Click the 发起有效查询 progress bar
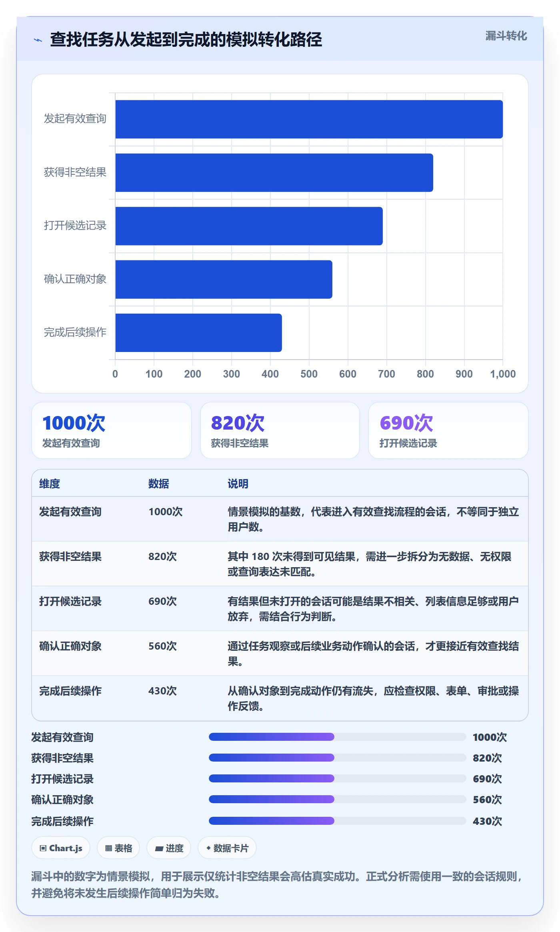Viewport: 560px width, 932px height. [x=337, y=737]
